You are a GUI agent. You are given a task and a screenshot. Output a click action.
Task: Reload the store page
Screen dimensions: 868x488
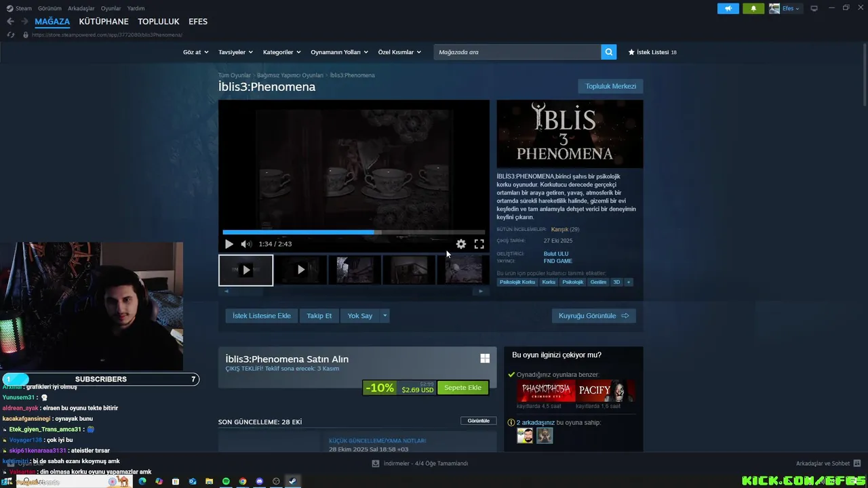pyautogui.click(x=10, y=35)
